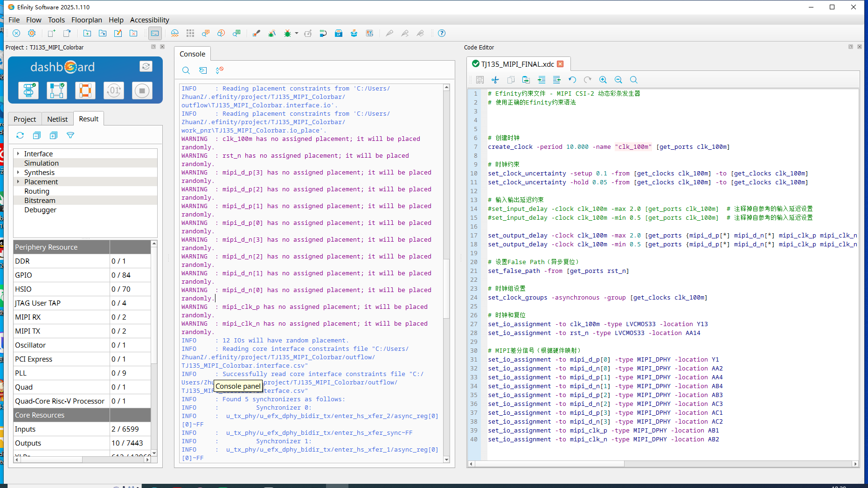868x488 pixels.
Task: Switch to the Project tab
Action: (x=25, y=119)
